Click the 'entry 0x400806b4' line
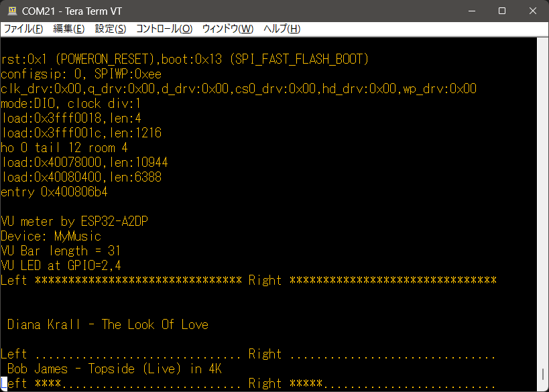 tap(54, 192)
